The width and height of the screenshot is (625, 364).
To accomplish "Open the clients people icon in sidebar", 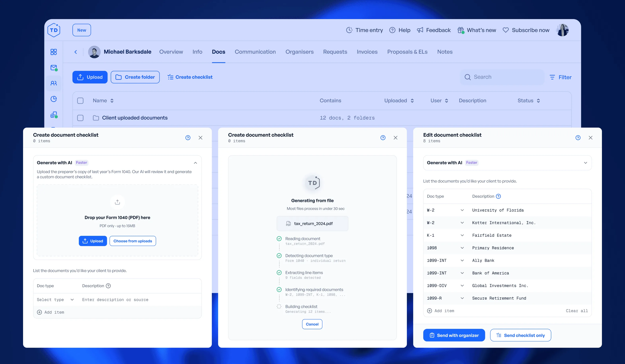I will tap(53, 83).
